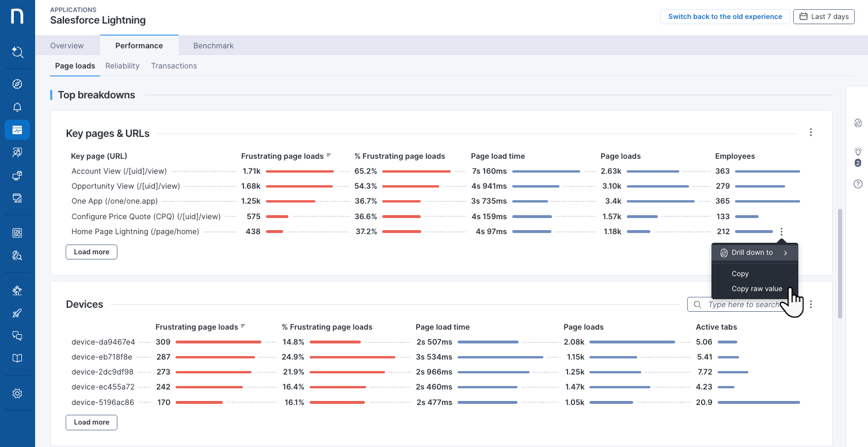The height and width of the screenshot is (447, 868).
Task: Select Copy raw value menu entry
Action: coord(756,289)
